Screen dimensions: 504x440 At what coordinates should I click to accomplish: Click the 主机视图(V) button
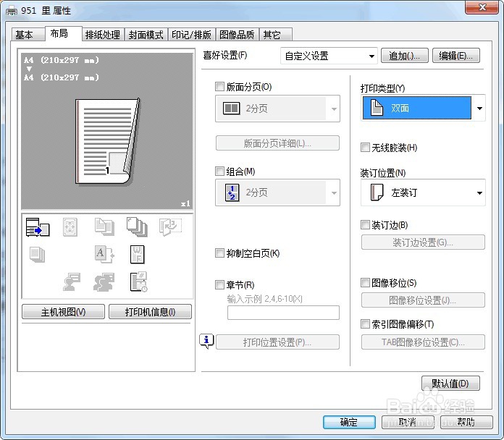tap(63, 312)
